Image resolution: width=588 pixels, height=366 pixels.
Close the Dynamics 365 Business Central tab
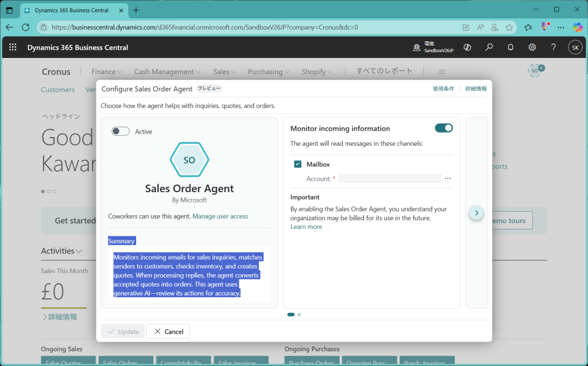pos(121,10)
